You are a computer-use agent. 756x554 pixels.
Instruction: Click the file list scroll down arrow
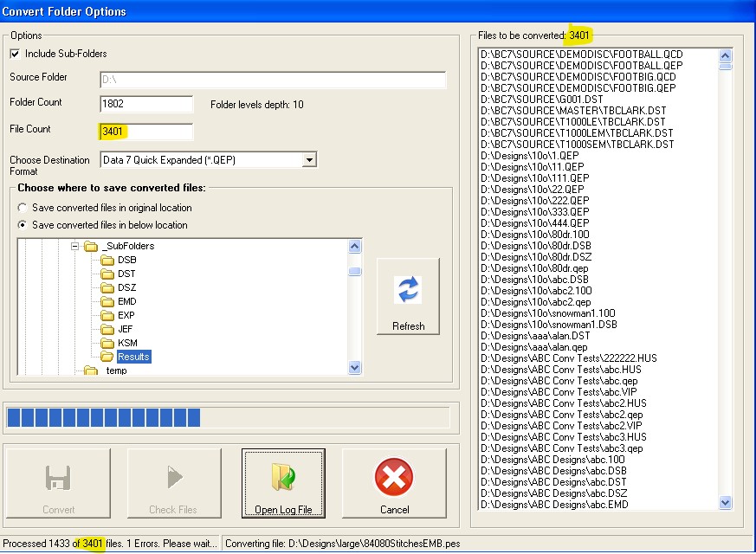coord(725,503)
